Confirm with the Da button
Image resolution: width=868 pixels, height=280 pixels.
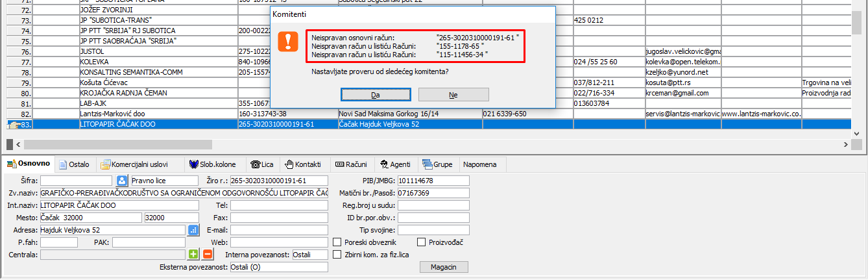376,95
